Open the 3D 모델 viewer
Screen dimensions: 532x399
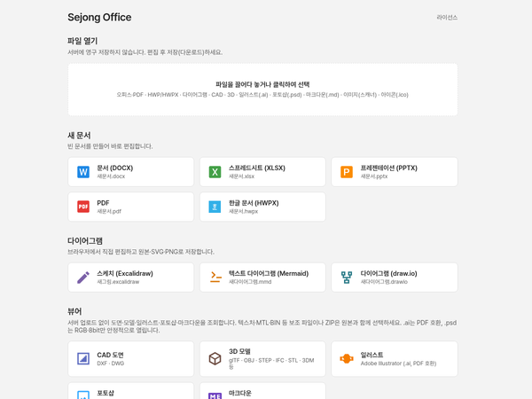(262, 358)
